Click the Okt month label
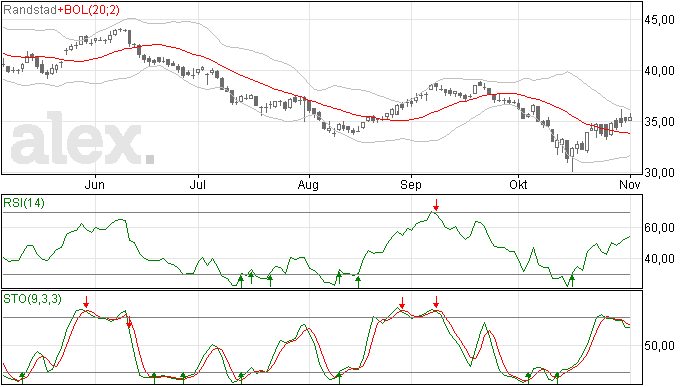 518,184
